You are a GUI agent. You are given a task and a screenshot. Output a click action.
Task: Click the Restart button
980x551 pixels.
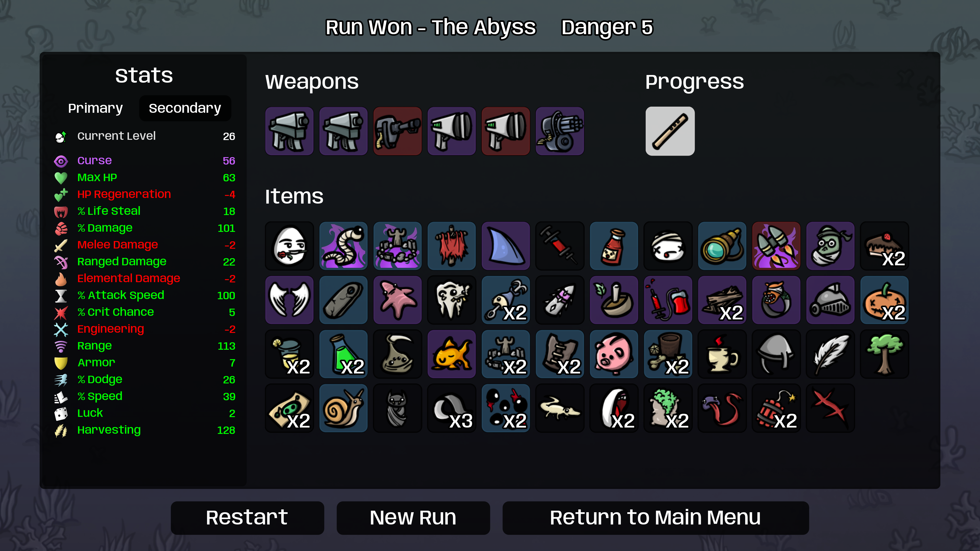247,518
